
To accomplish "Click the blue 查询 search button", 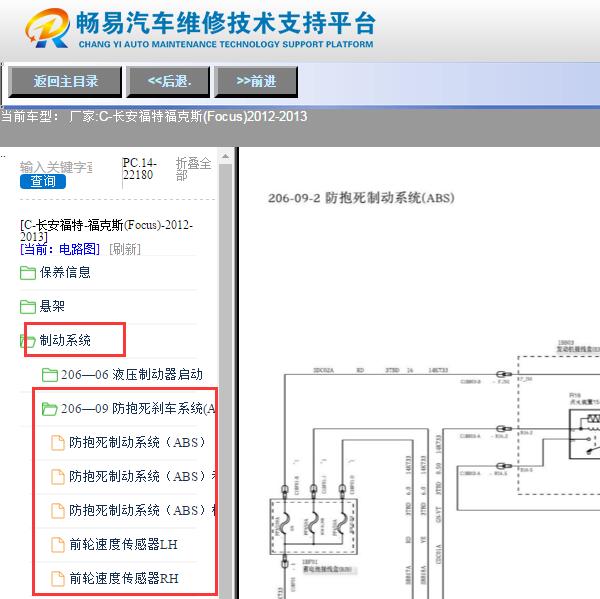I will [43, 181].
